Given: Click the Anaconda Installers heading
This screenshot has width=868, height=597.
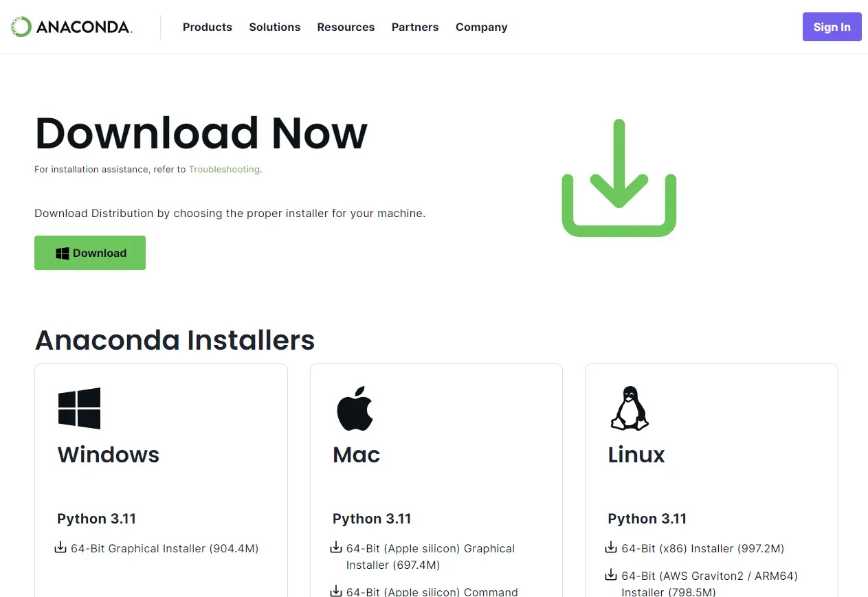Looking at the screenshot, I should pyautogui.click(x=175, y=340).
